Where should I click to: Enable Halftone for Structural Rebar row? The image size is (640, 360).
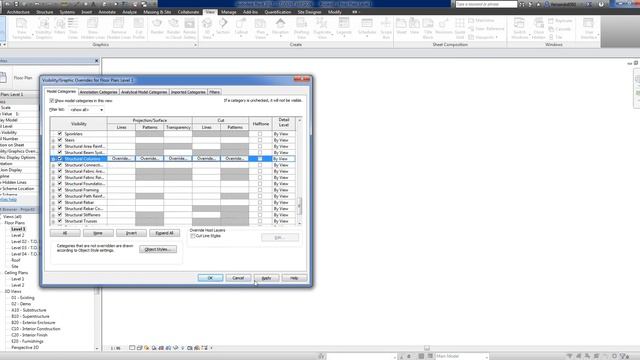click(260, 202)
